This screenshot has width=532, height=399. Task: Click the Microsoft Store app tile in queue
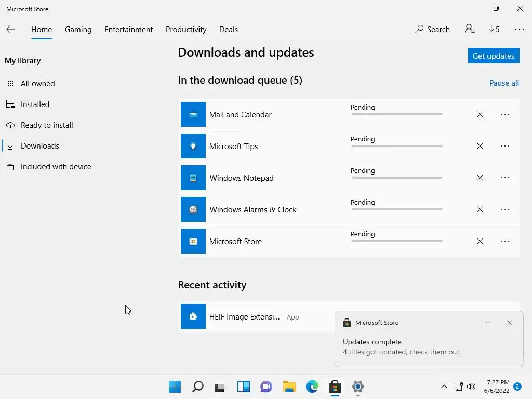193,241
